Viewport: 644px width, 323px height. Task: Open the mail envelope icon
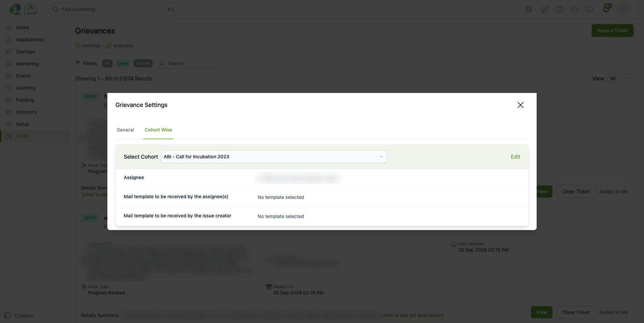574,9
